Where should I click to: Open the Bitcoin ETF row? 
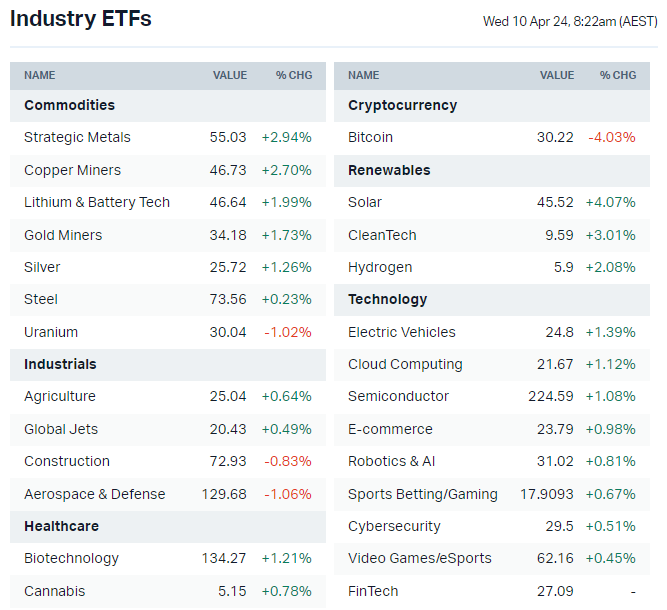[x=370, y=137]
